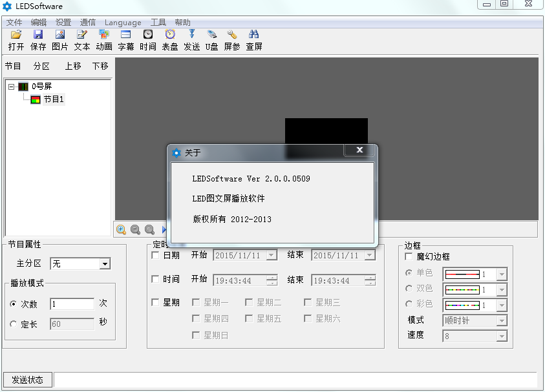545x392 pixels.
Task: Click the 定长 seconds input field
Action: (72, 324)
